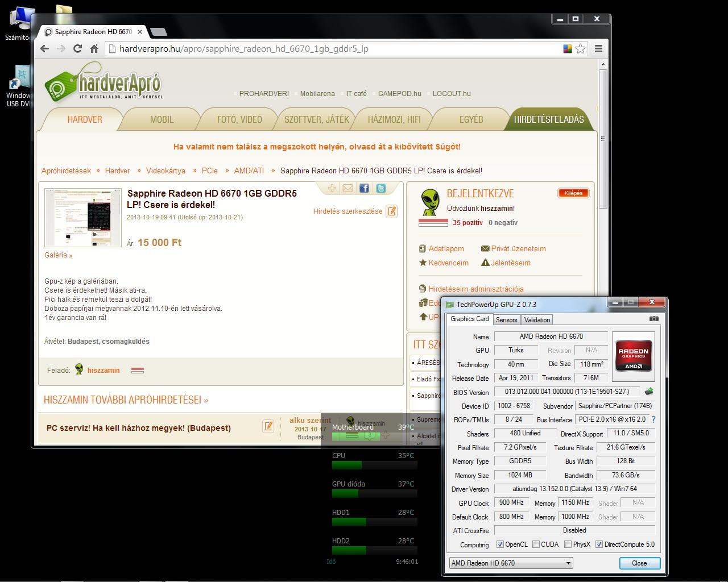Click the edit icon in the PC szerviz row
Image resolution: width=728 pixels, height=582 pixels.
tap(268, 426)
